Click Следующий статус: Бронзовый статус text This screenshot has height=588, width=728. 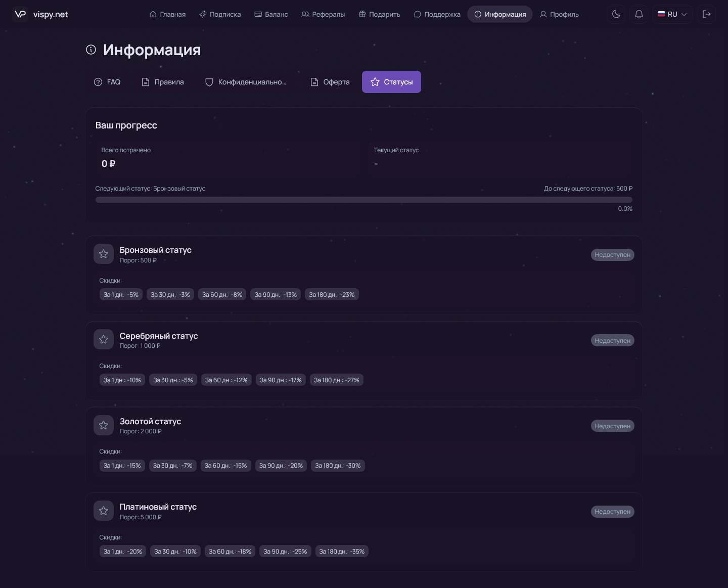click(x=150, y=189)
